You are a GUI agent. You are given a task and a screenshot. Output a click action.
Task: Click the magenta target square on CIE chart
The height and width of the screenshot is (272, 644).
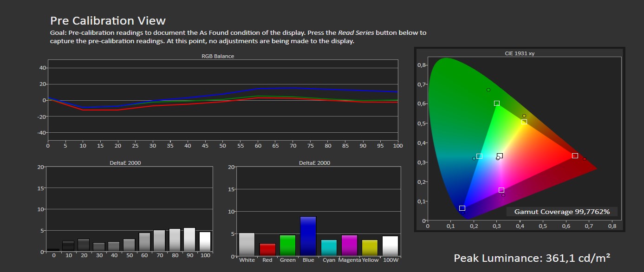click(501, 190)
